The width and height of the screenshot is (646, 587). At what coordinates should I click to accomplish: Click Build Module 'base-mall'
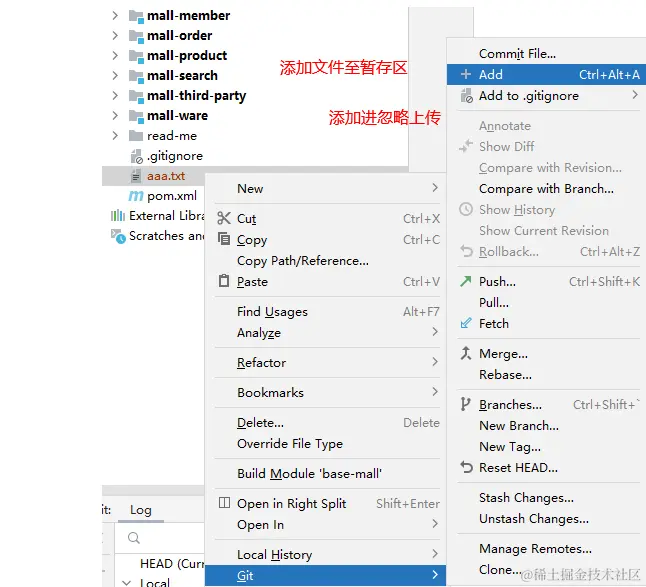coord(325,473)
